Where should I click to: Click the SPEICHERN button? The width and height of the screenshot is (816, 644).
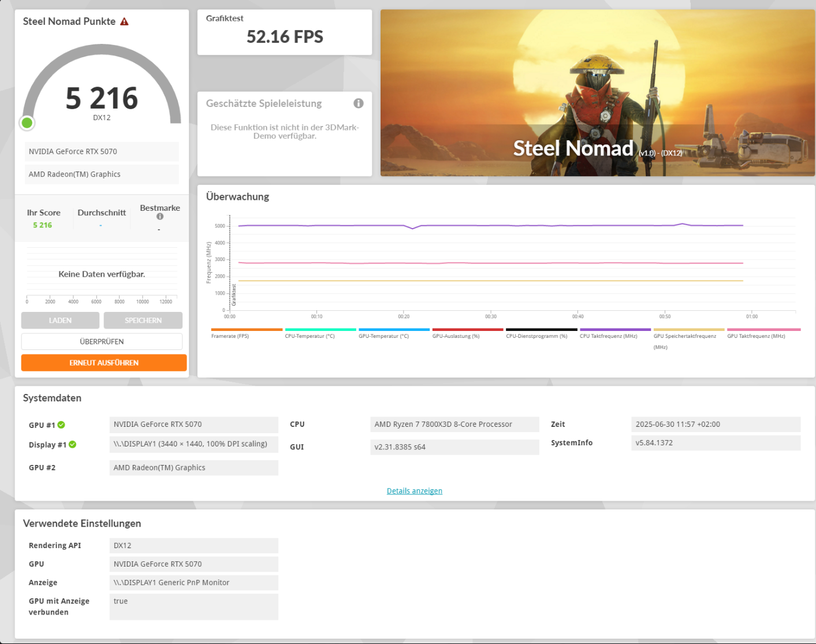143,321
